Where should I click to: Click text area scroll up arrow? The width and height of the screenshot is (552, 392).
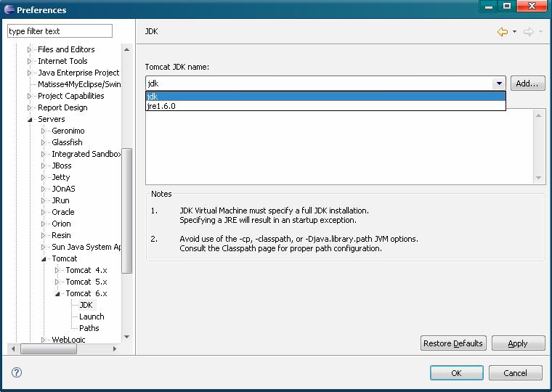[x=538, y=115]
